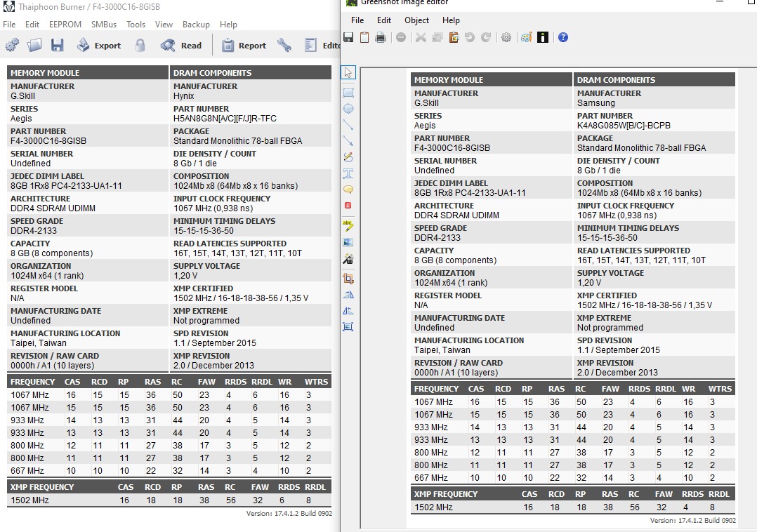
Task: Click Thaiphoon Burner window title bar
Action: point(169,7)
